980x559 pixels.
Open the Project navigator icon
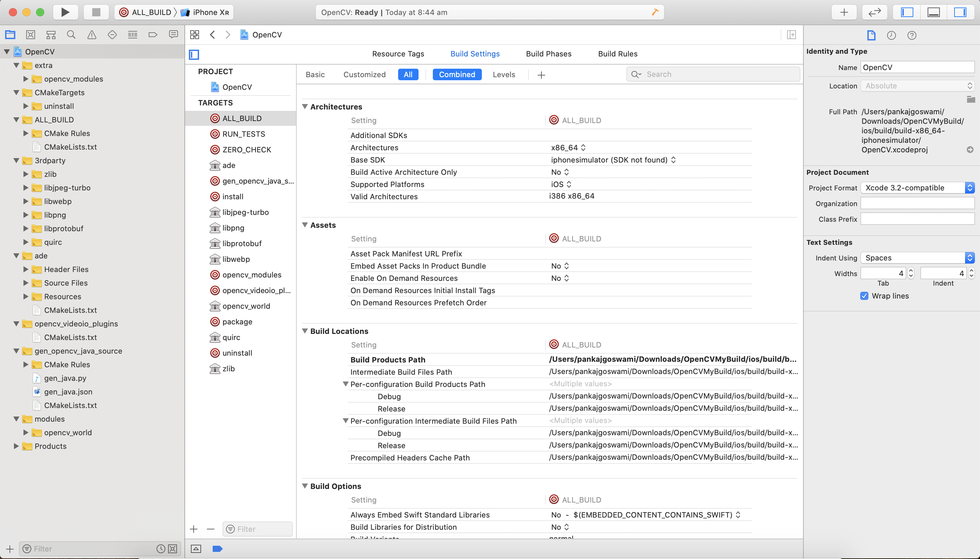tap(10, 35)
